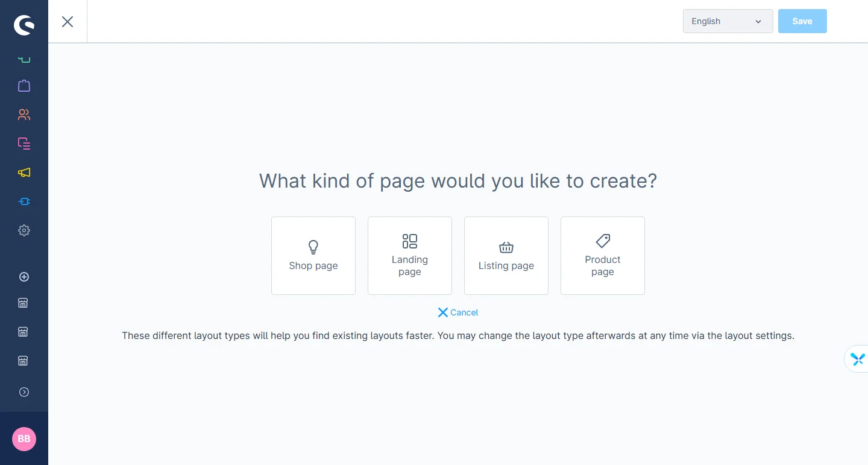Image resolution: width=868 pixels, height=465 pixels.
Task: Click the floating blue widget icon
Action: [857, 359]
